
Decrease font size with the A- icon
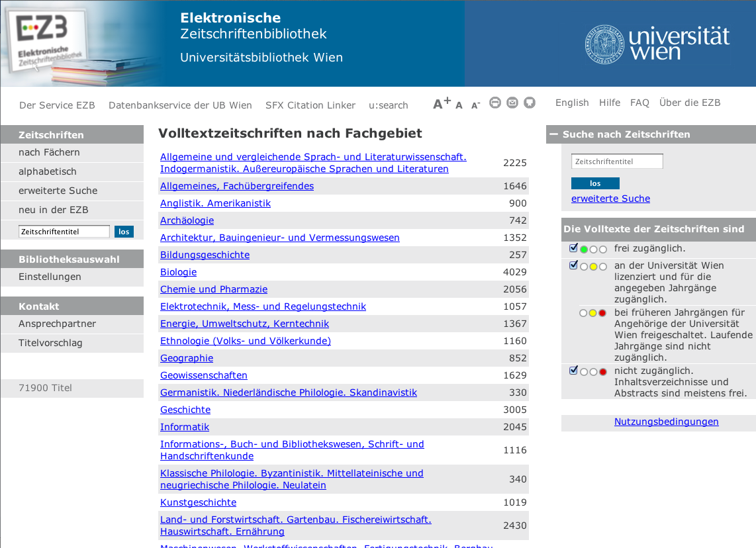coord(475,105)
